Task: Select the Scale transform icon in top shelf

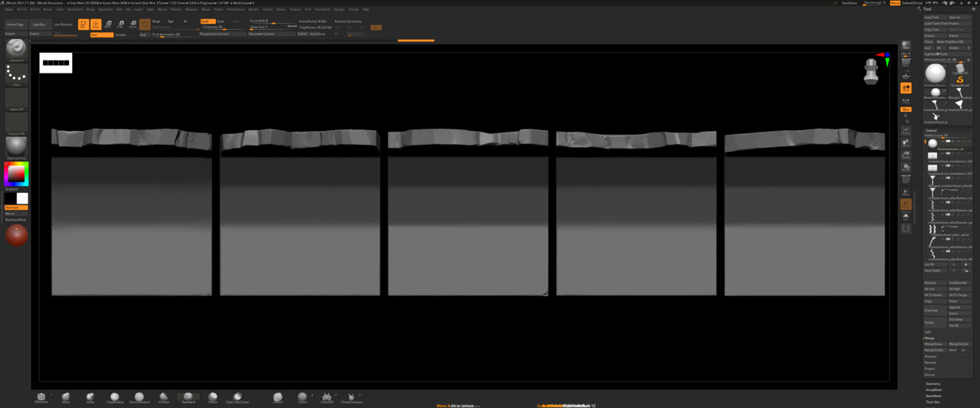Action: point(120,24)
